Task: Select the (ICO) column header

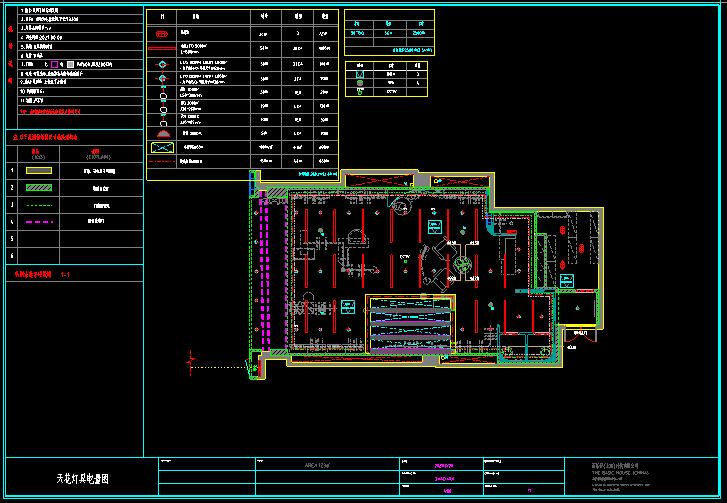Action: pos(37,157)
